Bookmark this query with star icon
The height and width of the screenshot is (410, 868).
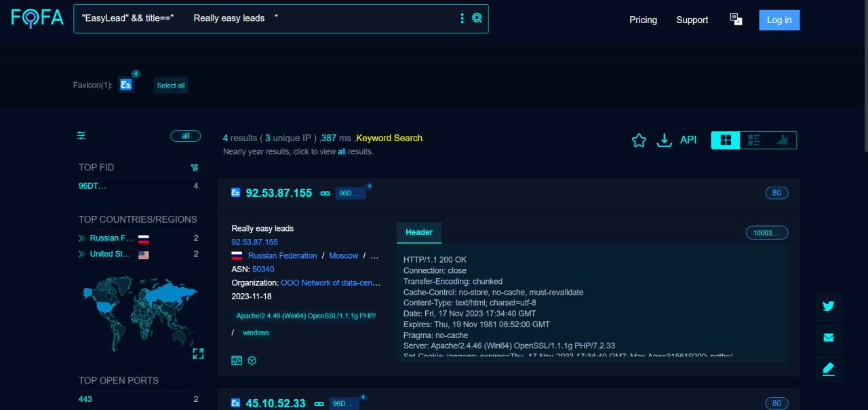point(639,141)
